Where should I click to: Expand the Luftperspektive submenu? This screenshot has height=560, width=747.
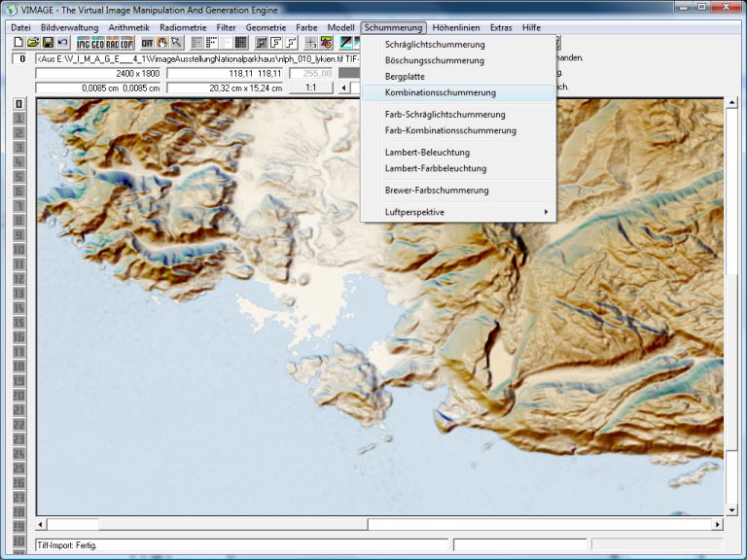pos(457,212)
